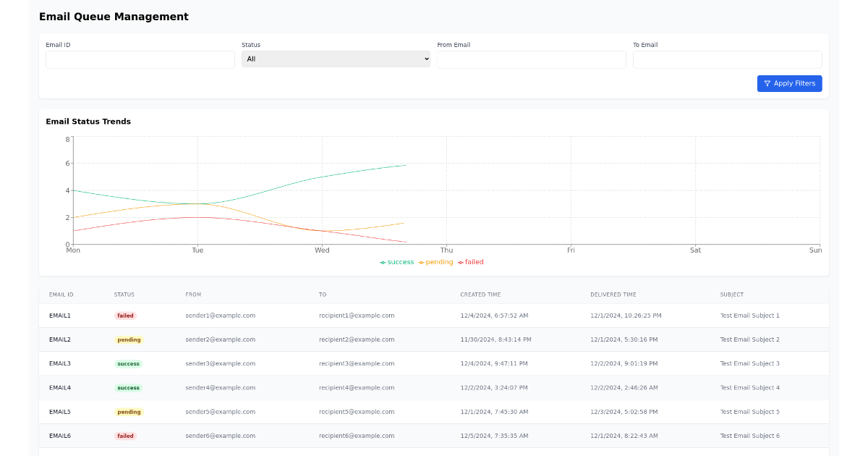Click the pending legend marker icon
Viewport: 868px width, 456px height.
pyautogui.click(x=421, y=262)
